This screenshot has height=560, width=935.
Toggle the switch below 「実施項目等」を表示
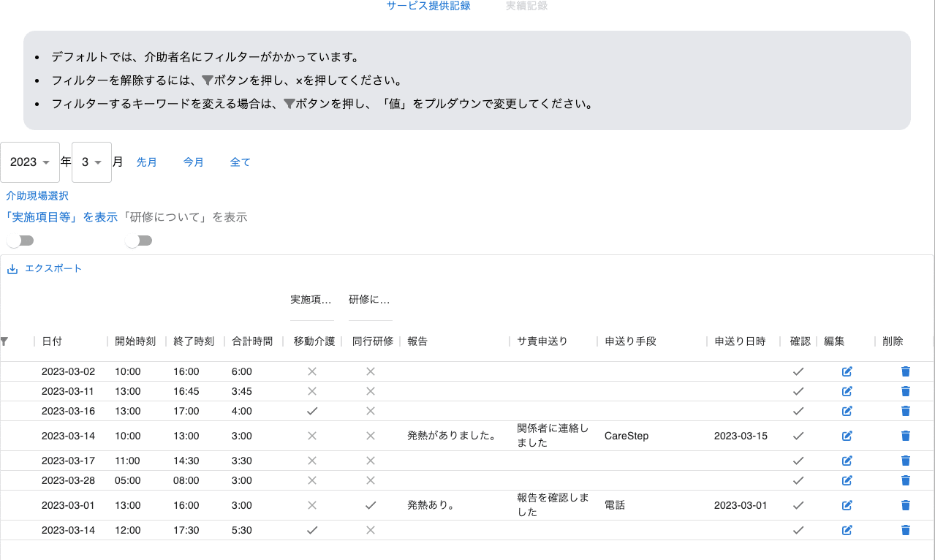[20, 241]
